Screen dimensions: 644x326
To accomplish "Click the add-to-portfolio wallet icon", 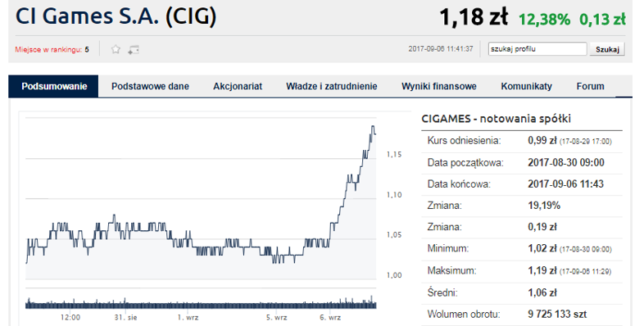I will [133, 50].
